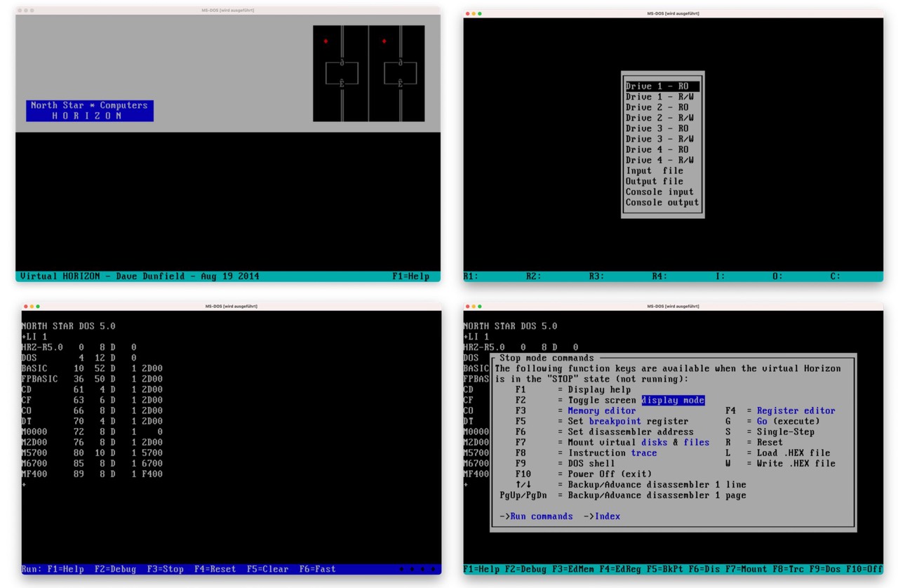
Task: Click the 'R1:' status bar field
Action: coord(471,276)
